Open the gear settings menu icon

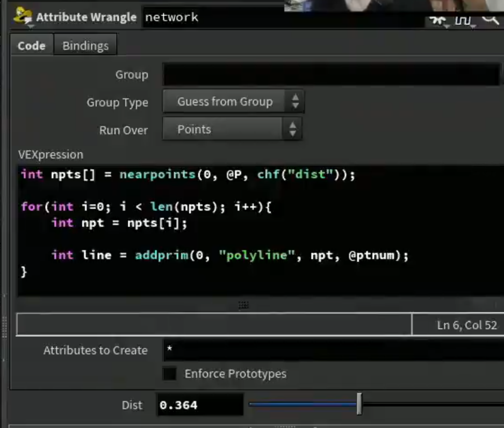coord(438,21)
